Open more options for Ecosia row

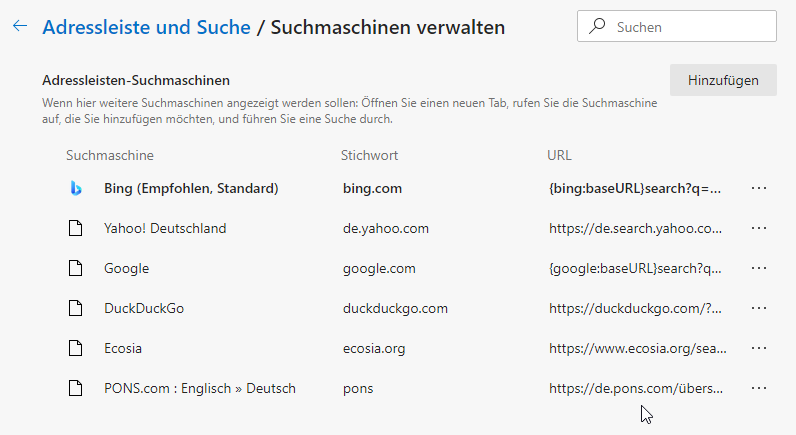759,348
